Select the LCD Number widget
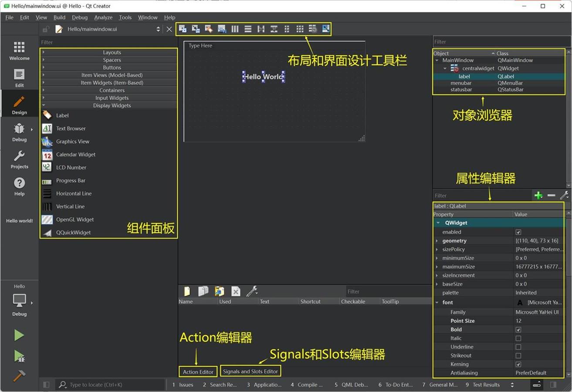Image resolution: width=572 pixels, height=392 pixels. 64,168
